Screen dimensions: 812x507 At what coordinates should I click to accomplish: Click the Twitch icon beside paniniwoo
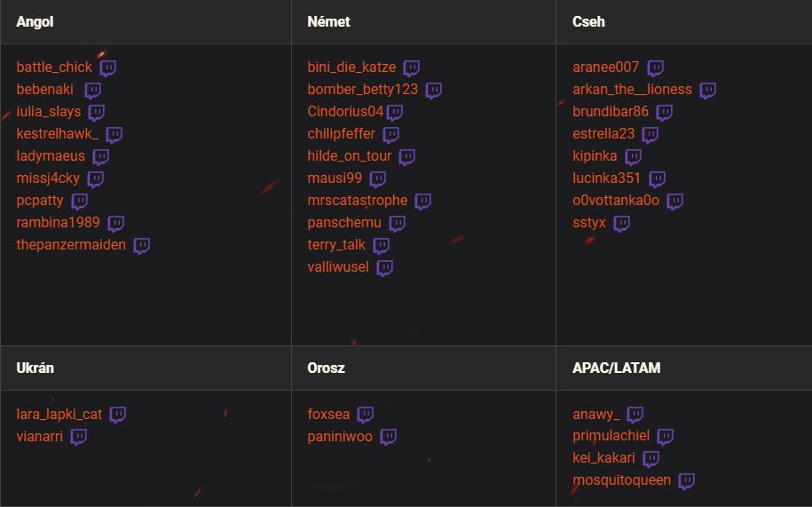click(x=389, y=437)
